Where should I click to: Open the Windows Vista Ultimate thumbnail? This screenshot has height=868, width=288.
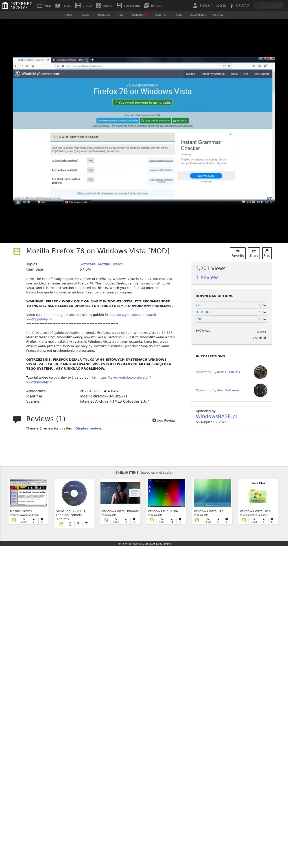click(x=120, y=493)
